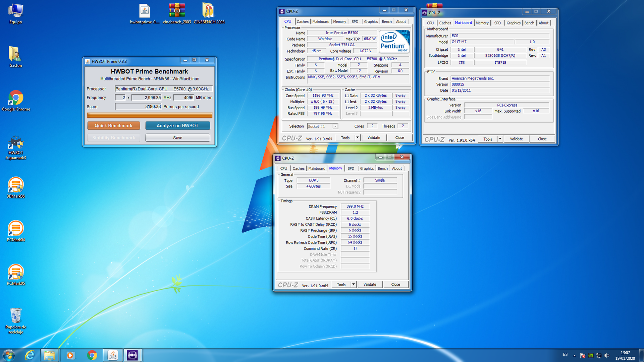Click Quick Benchmark button
Image resolution: width=644 pixels, height=362 pixels.
(x=113, y=126)
